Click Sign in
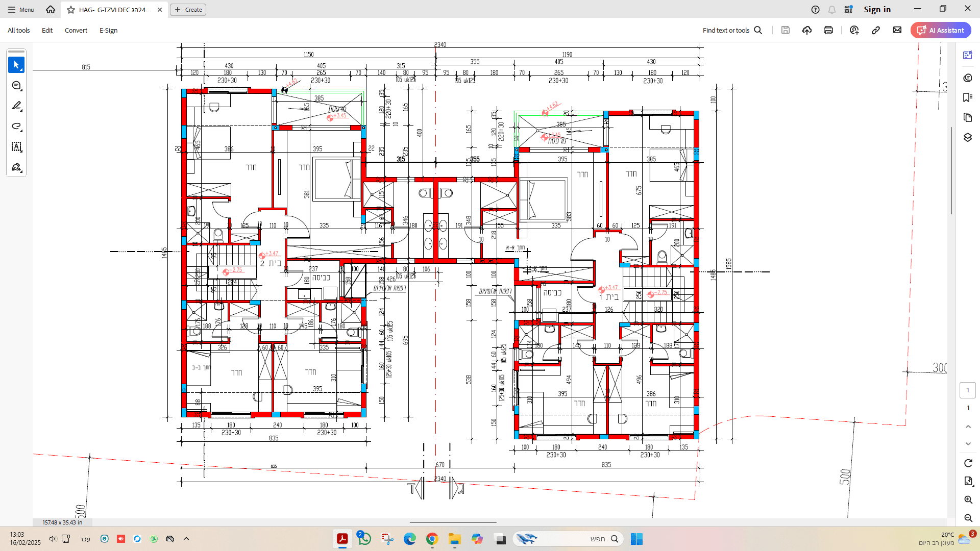The width and height of the screenshot is (980, 551). (877, 9)
